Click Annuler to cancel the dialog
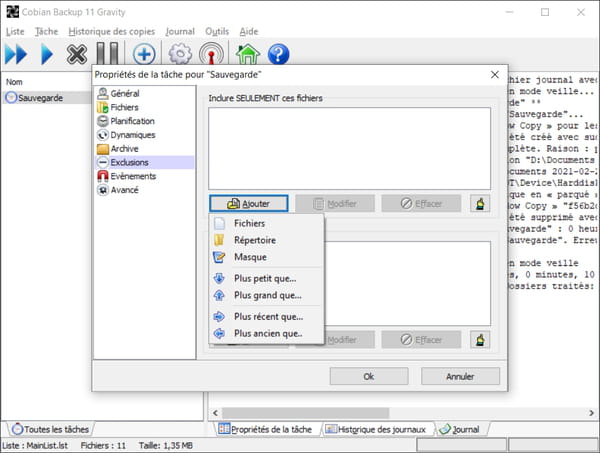The width and height of the screenshot is (600, 453). pos(460,376)
